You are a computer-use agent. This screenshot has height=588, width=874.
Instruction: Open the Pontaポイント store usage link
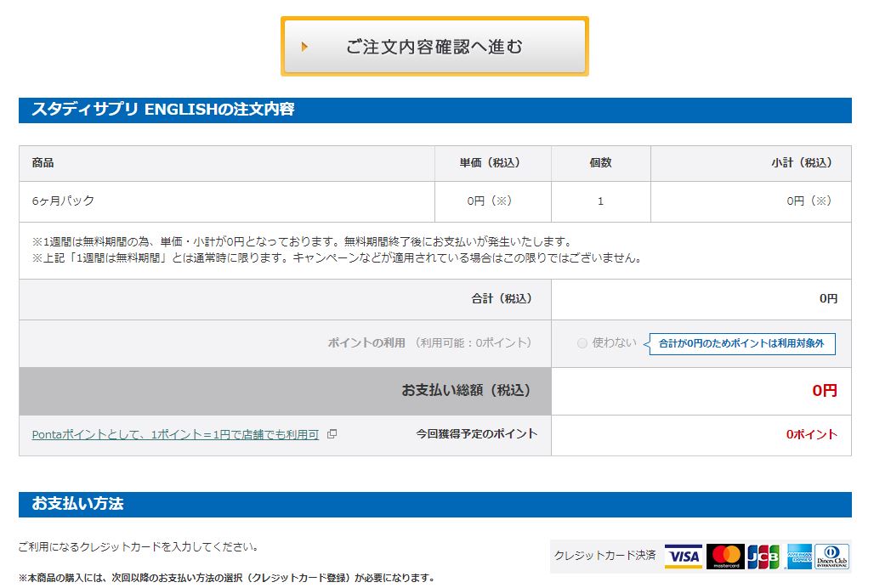[x=175, y=434]
